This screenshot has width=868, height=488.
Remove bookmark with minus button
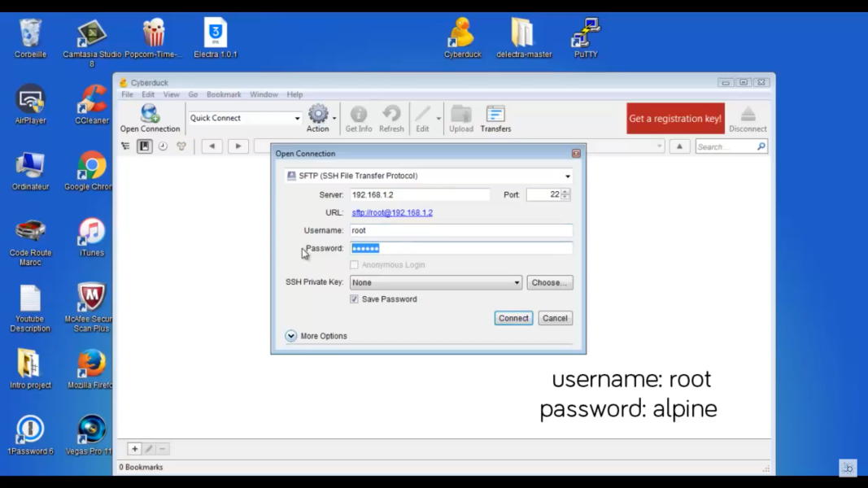(162, 449)
